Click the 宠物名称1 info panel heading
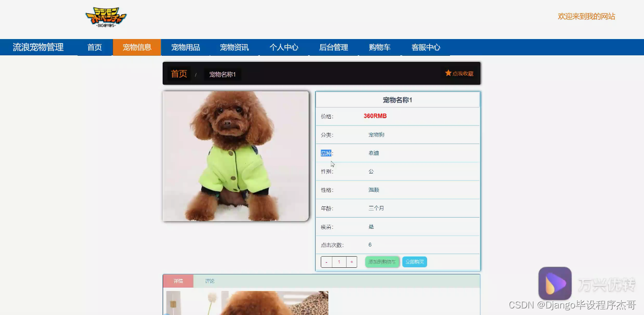The height and width of the screenshot is (315, 644). pos(397,100)
